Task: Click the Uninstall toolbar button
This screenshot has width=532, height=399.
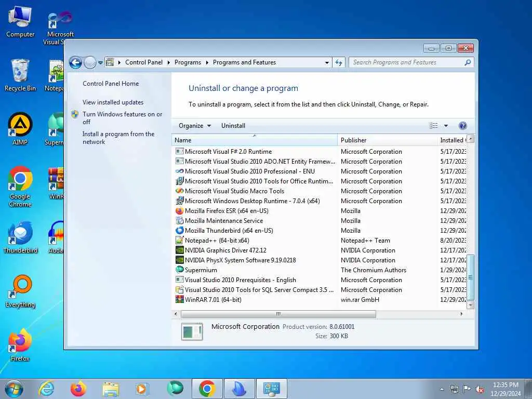Action: (x=233, y=126)
